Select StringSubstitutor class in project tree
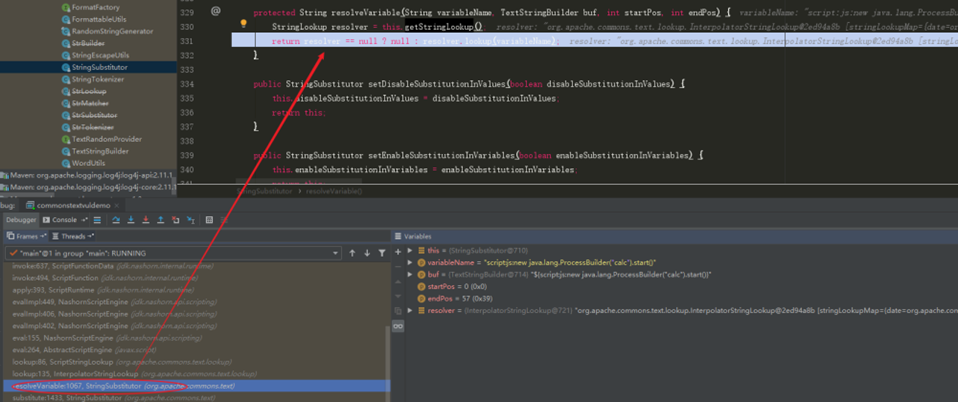 coord(99,67)
